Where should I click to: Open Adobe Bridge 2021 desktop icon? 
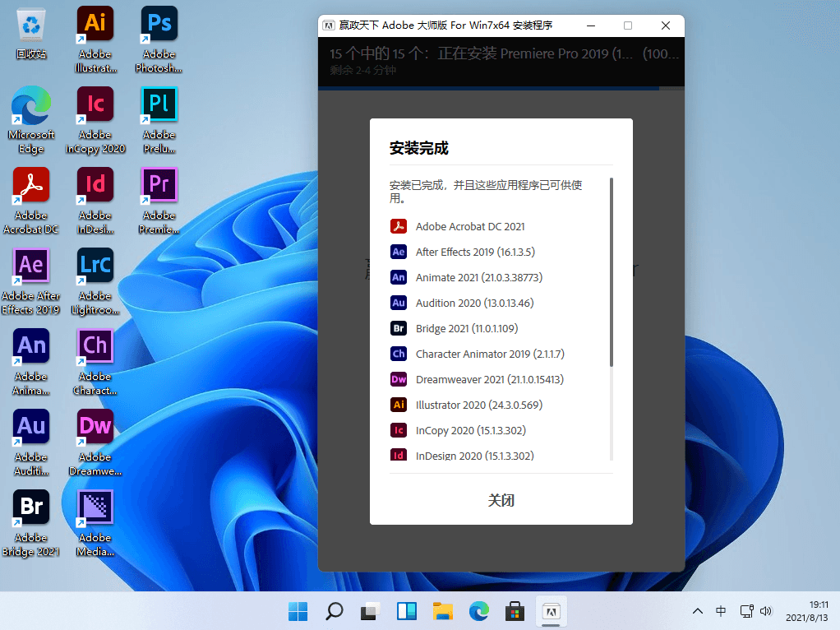pyautogui.click(x=31, y=523)
